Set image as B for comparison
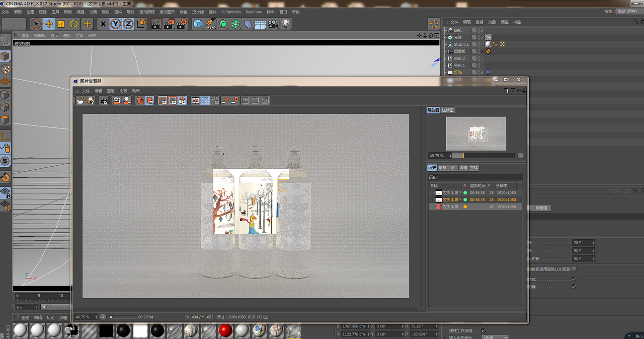 tap(235, 100)
